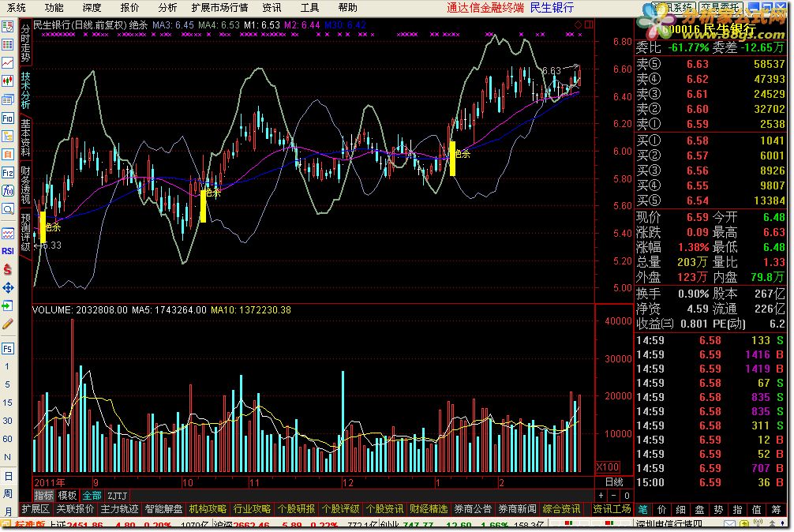The width and height of the screenshot is (794, 532).
Task: Open 机构攻略 in bottom bar
Action: click(x=208, y=509)
